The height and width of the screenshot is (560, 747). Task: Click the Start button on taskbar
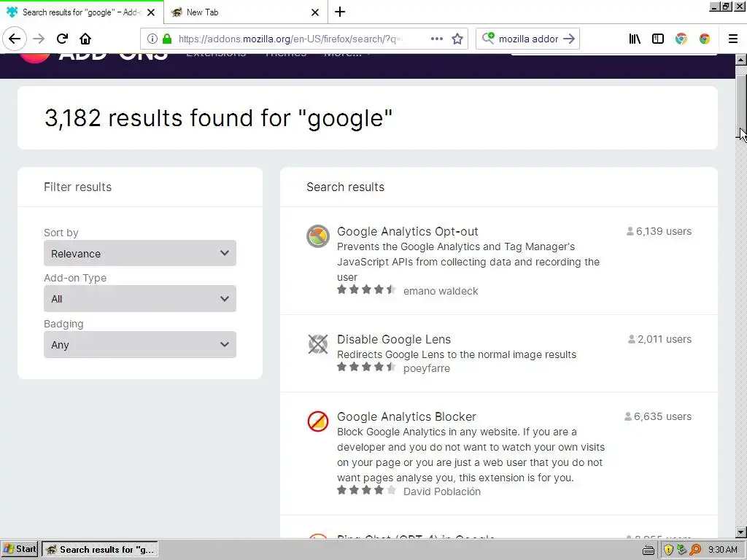[x=20, y=550]
